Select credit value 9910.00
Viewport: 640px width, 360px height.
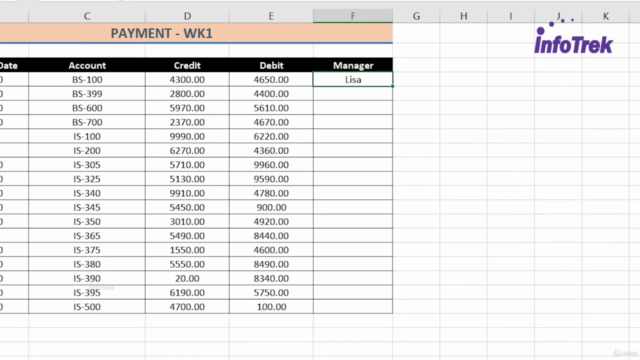point(187,193)
